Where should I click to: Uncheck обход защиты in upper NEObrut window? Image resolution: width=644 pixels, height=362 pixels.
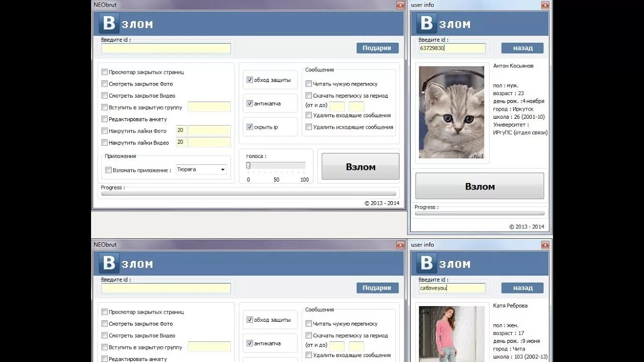click(x=250, y=80)
